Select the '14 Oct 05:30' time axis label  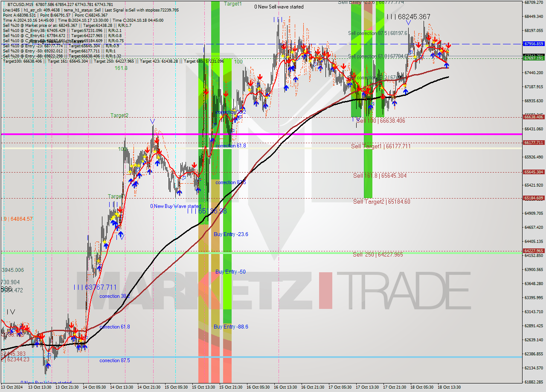(94, 387)
